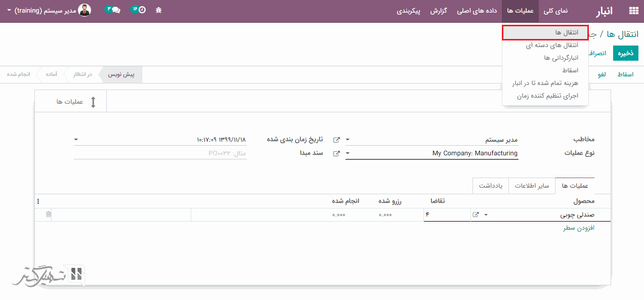644x300 pixels.
Task: Open external link for نوع عملیات field
Action: 336,153
